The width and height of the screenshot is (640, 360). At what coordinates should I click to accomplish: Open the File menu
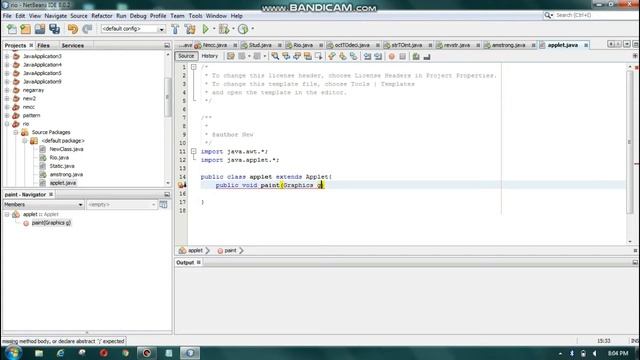coord(7,16)
